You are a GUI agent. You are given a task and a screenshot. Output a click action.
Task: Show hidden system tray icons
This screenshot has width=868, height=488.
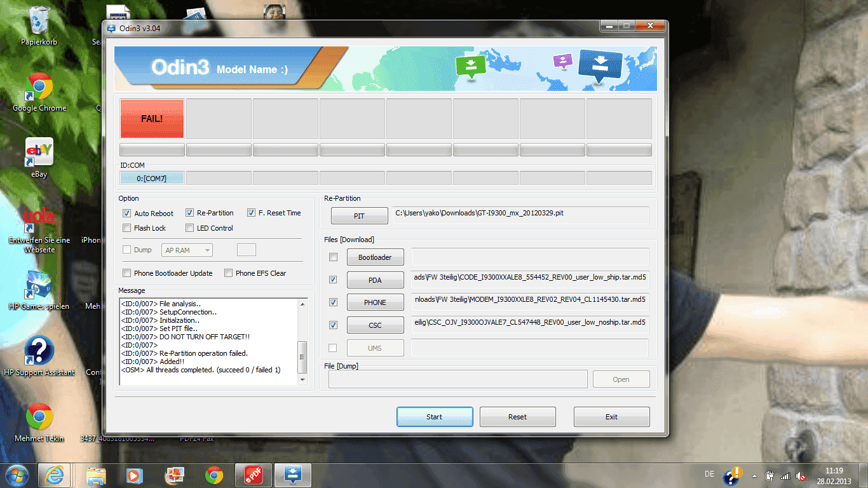[x=754, y=475]
